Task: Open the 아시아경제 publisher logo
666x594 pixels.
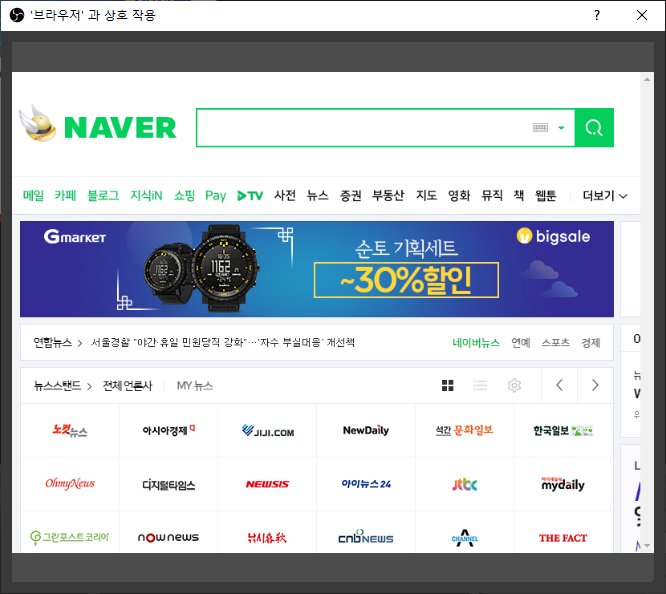Action: pos(169,430)
